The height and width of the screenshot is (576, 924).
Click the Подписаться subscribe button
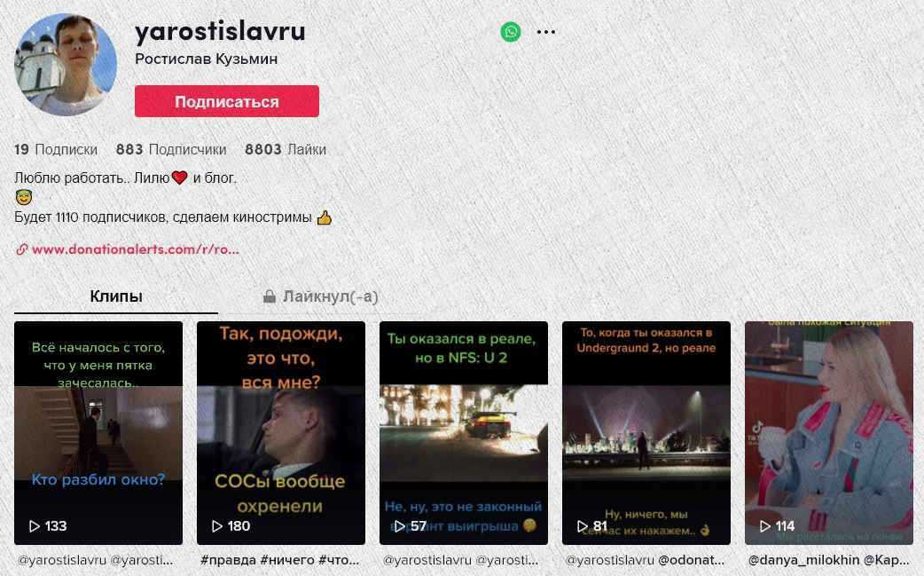coord(227,101)
